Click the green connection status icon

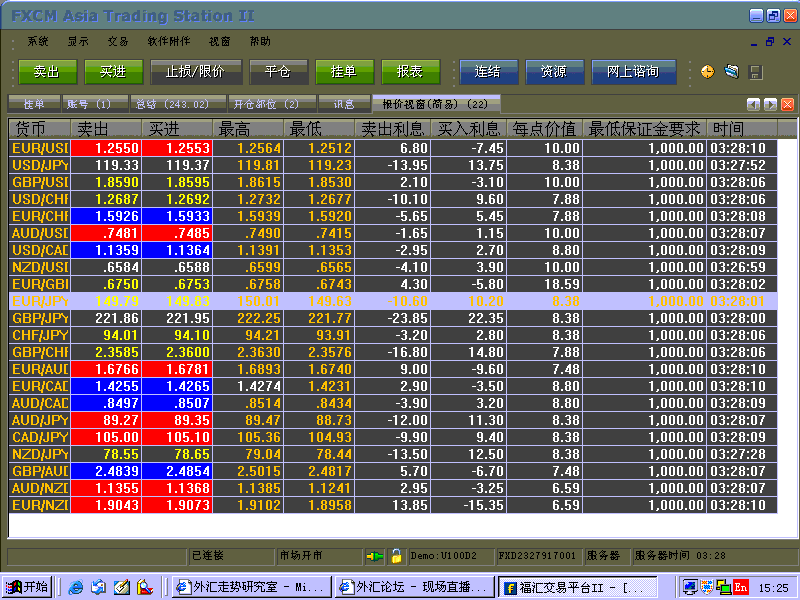(375, 555)
